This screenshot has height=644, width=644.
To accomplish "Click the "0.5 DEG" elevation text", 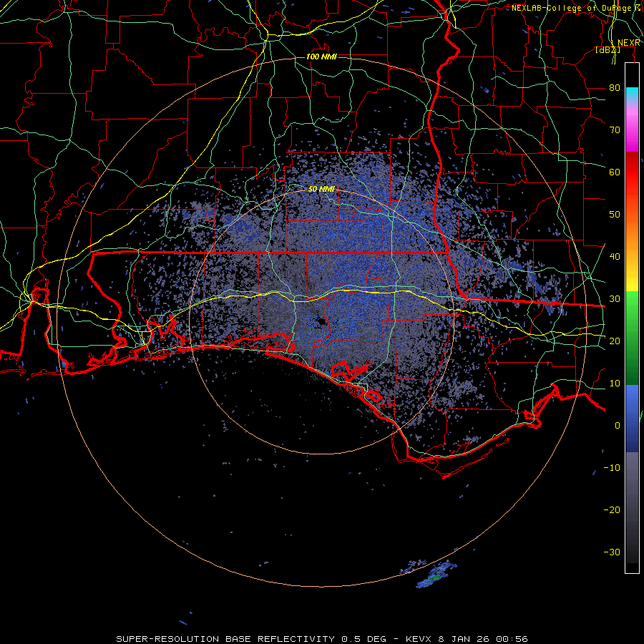I will (364, 639).
